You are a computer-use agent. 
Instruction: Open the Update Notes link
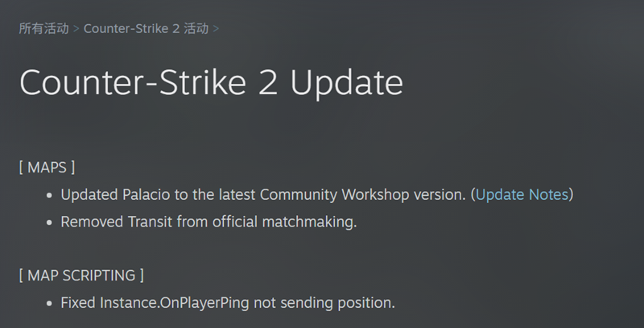pos(522,194)
